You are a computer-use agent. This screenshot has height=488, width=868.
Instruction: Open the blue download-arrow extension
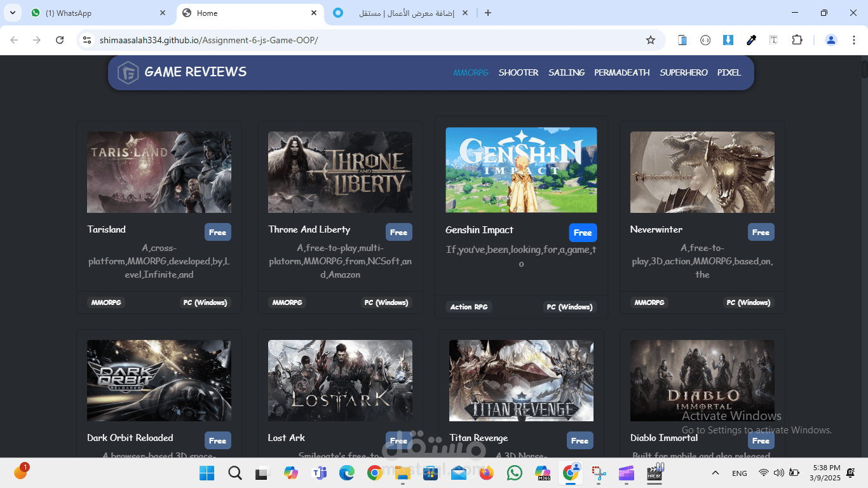click(728, 40)
